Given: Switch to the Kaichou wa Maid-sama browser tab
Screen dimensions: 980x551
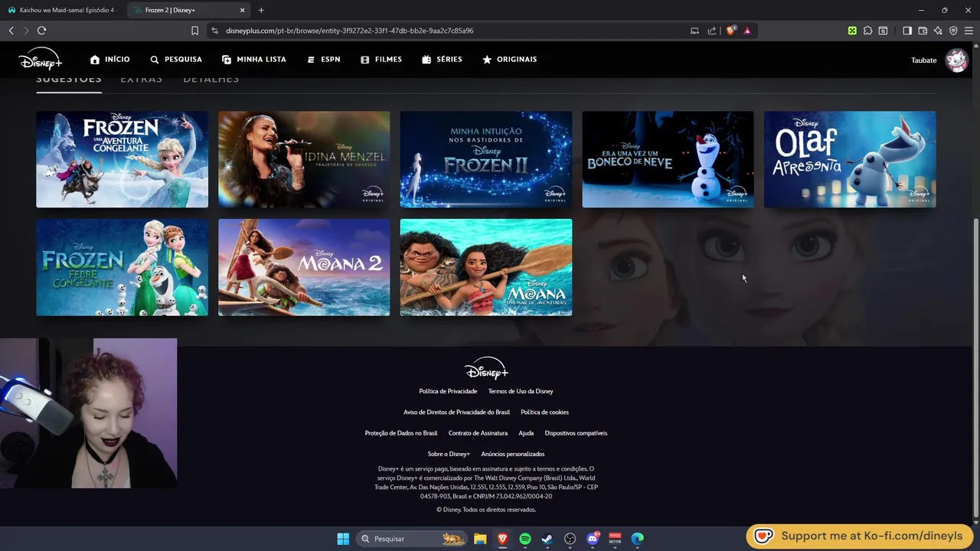Looking at the screenshot, I should point(63,10).
